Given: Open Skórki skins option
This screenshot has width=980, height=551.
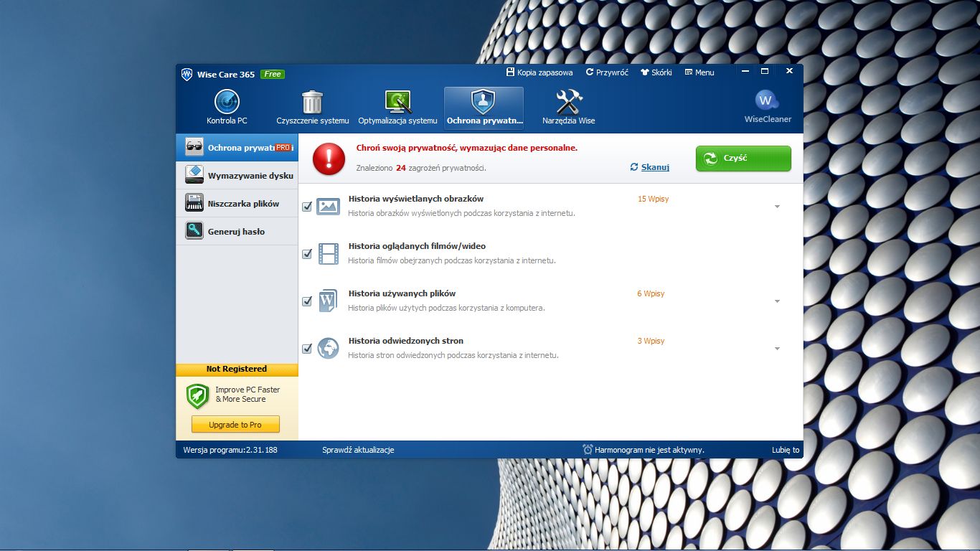Looking at the screenshot, I should click(x=656, y=72).
